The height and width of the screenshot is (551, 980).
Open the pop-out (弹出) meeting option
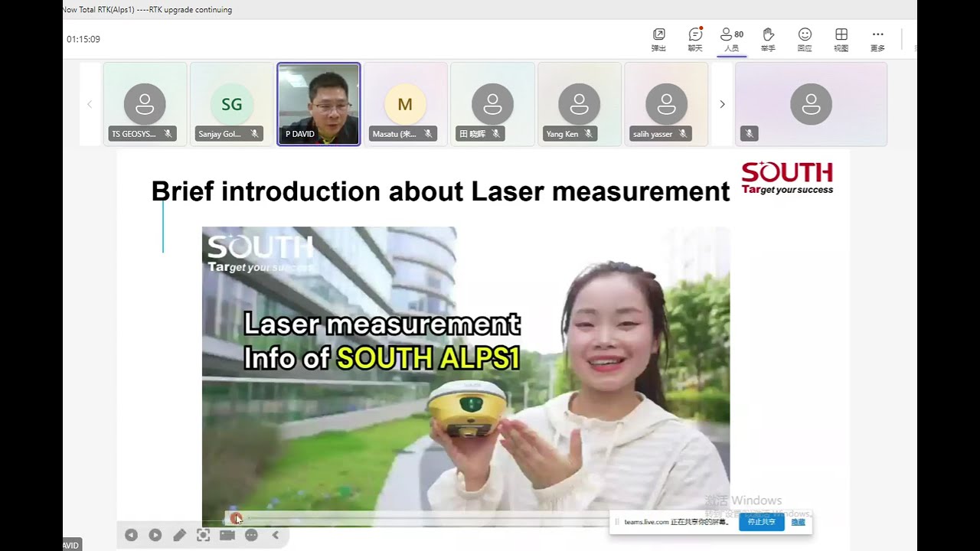[658, 39]
